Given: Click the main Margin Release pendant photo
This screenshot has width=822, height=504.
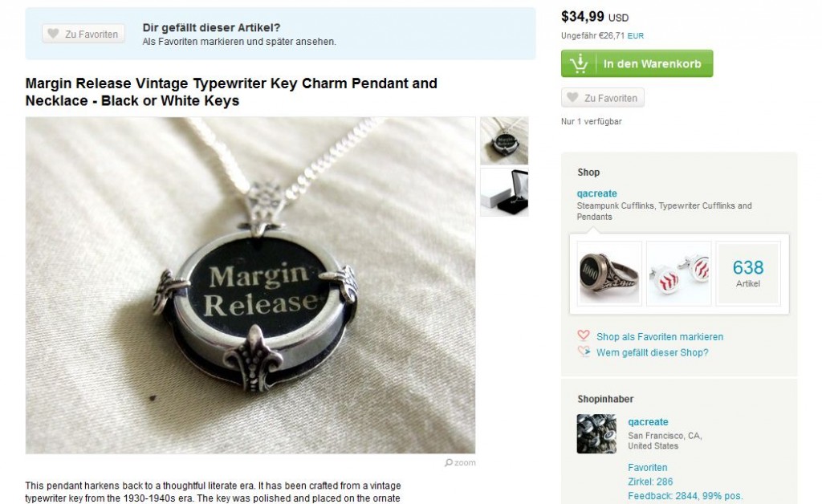Looking at the screenshot, I should point(250,285).
